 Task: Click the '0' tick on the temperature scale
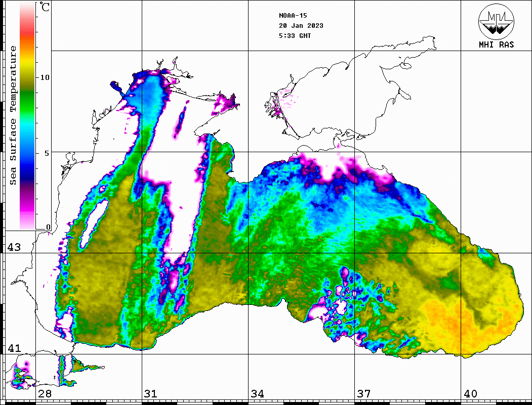tap(48, 228)
